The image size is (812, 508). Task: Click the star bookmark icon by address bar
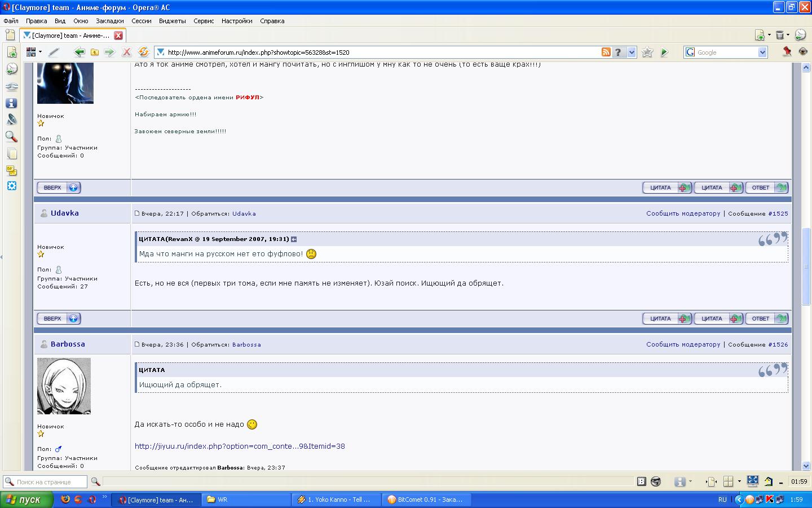(x=647, y=52)
